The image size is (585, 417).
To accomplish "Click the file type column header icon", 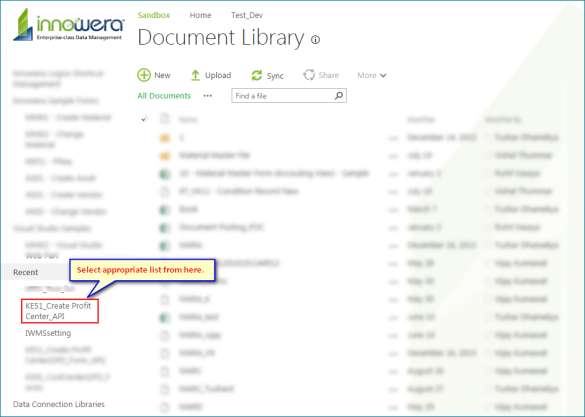I will click(164, 119).
